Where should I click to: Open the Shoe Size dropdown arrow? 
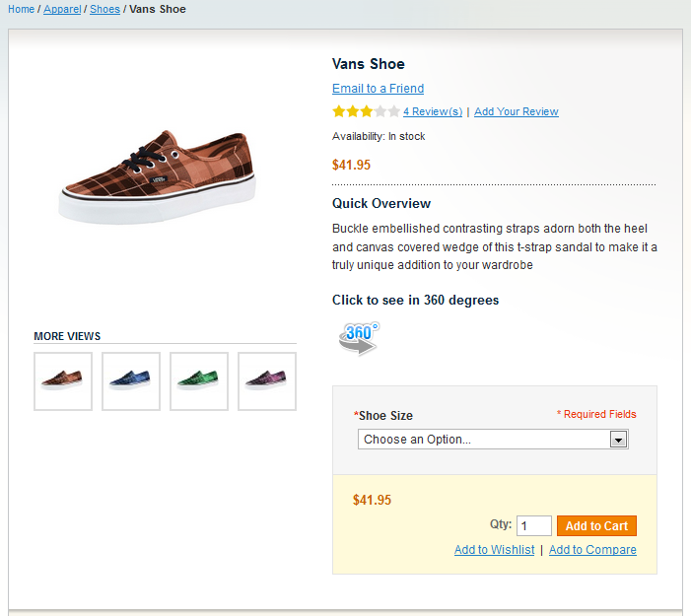click(618, 440)
